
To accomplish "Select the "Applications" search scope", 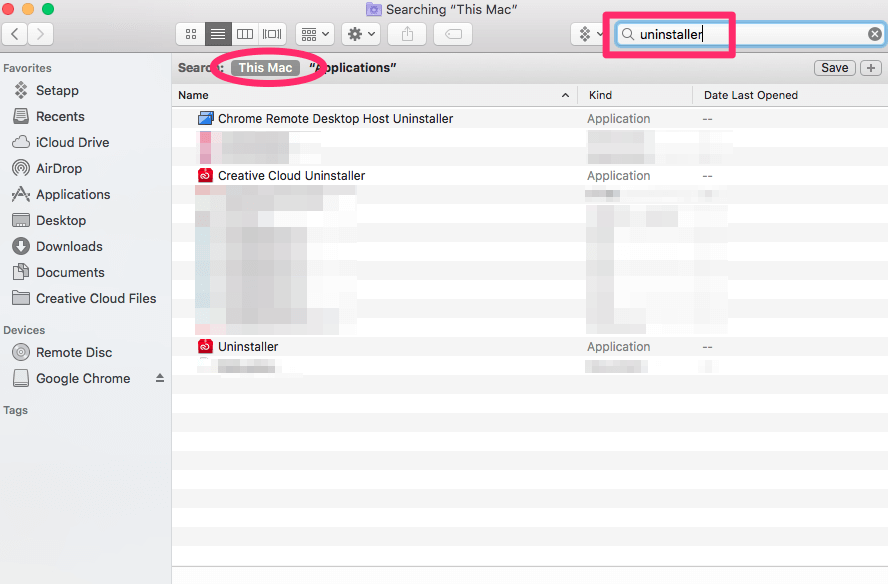I will coord(352,68).
